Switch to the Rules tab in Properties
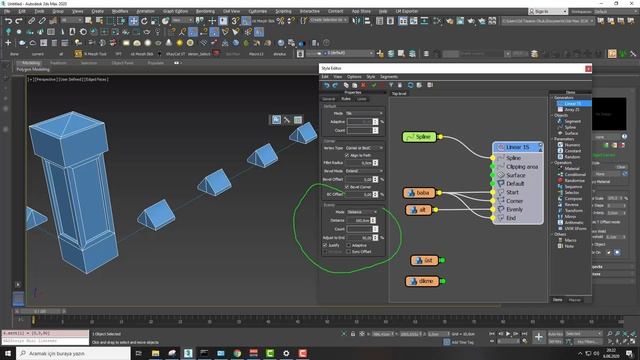Viewport: 640px width, 360px height. pos(346,99)
